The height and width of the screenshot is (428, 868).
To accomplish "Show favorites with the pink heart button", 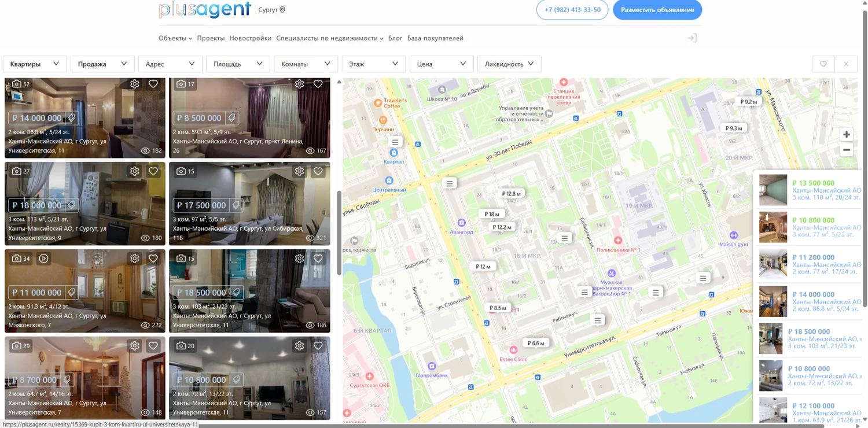I will point(823,64).
